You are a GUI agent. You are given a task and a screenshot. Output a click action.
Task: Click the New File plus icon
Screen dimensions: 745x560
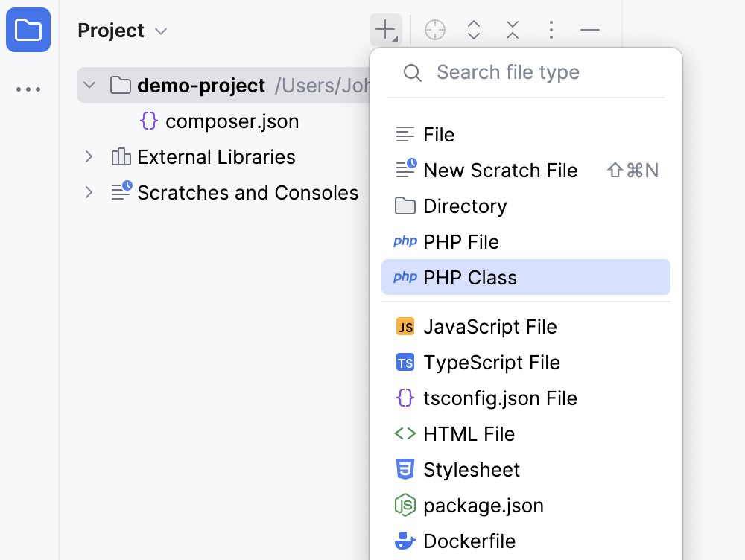tap(385, 30)
